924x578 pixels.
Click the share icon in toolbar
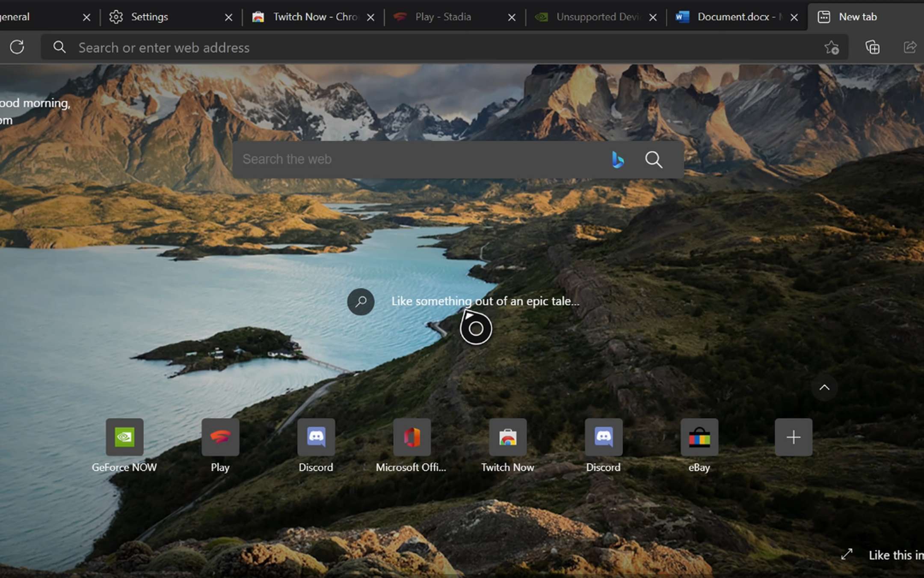coord(910,47)
